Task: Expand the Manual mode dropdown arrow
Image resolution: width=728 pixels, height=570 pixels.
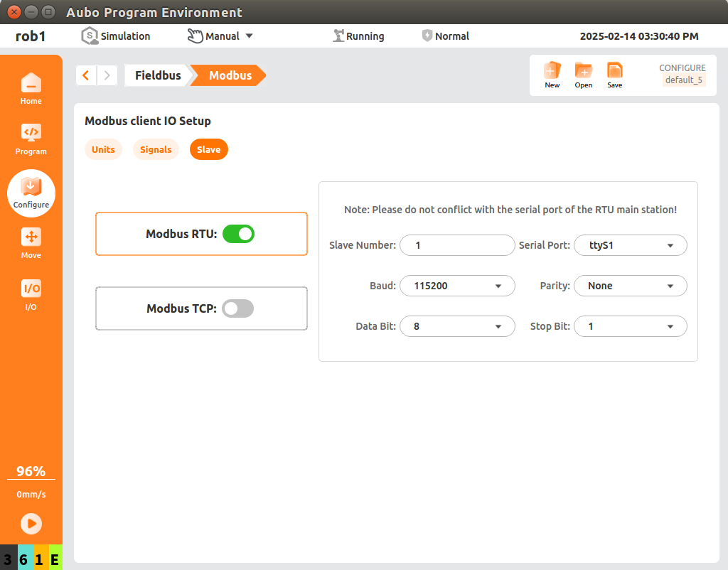Action: 250,36
